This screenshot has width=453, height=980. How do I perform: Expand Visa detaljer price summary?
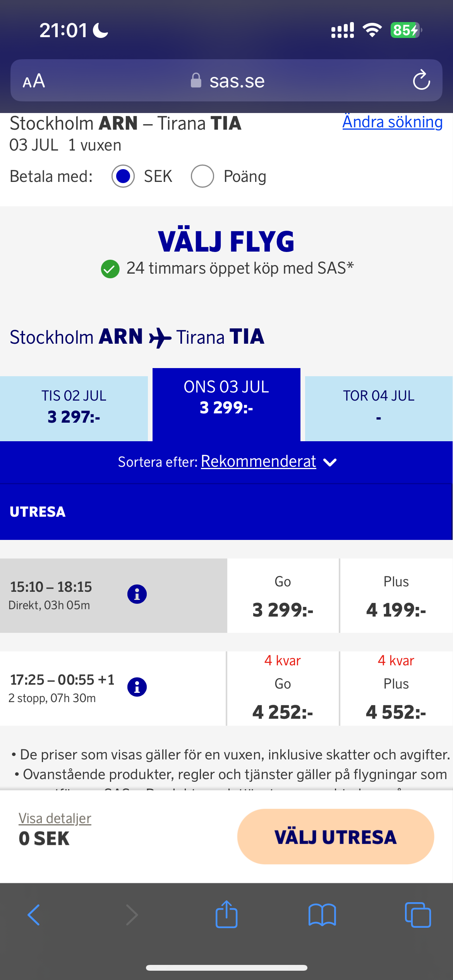point(55,818)
